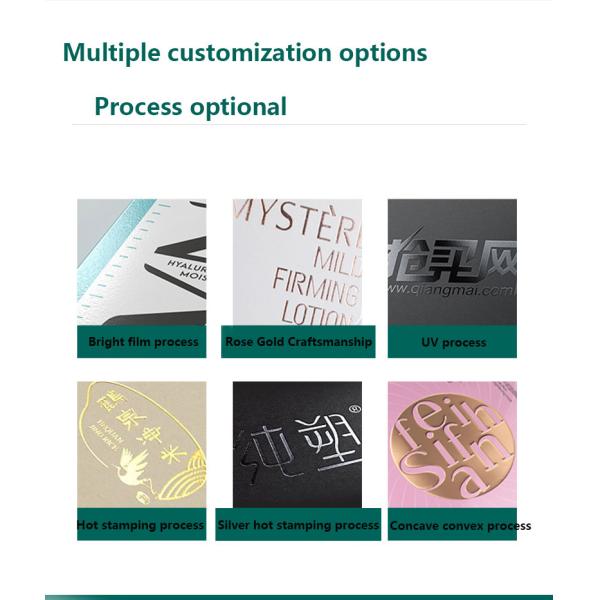
Task: Click the green banner at page bottom
Action: click(299, 597)
